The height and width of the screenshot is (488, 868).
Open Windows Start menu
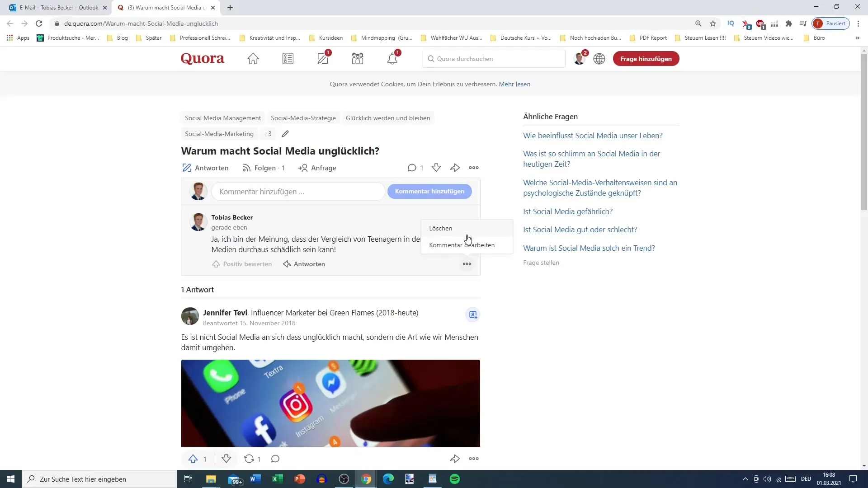point(11,479)
